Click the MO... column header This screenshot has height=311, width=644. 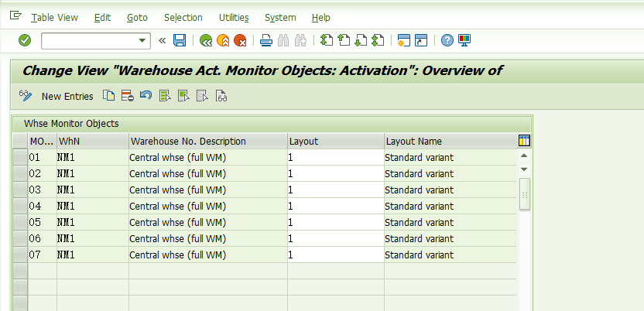(x=42, y=141)
